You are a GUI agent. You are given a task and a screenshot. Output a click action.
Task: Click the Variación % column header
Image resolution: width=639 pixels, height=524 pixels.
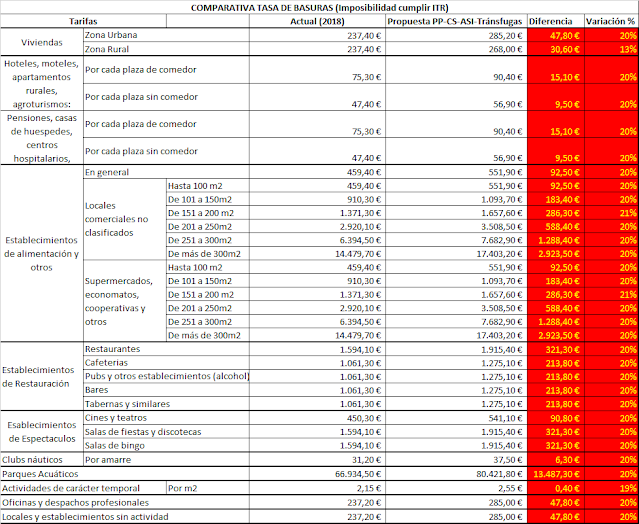coord(611,21)
